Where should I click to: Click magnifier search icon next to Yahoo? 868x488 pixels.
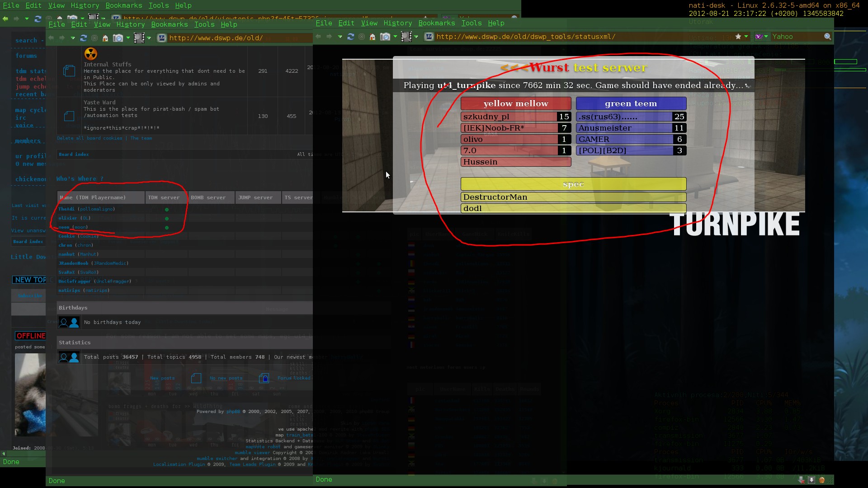click(x=827, y=37)
